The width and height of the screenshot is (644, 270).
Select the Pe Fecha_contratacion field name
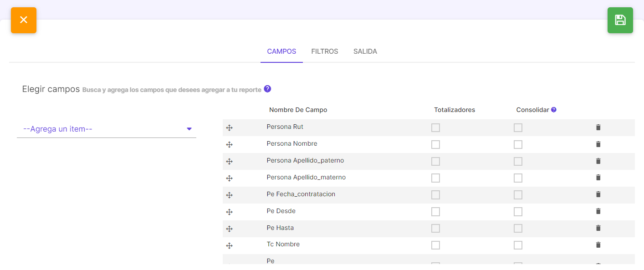click(301, 194)
